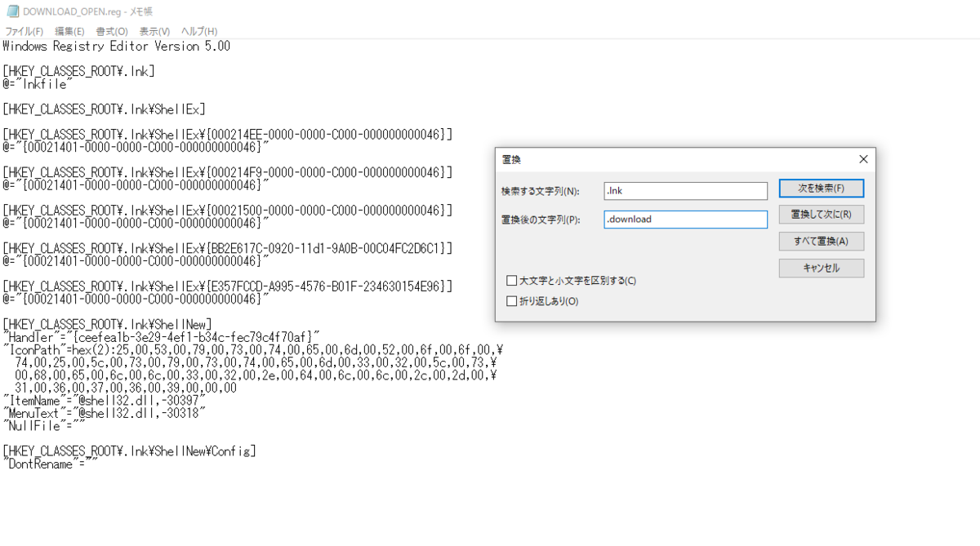Click the 置換して次に(R) button
980x546 pixels.
point(821,215)
